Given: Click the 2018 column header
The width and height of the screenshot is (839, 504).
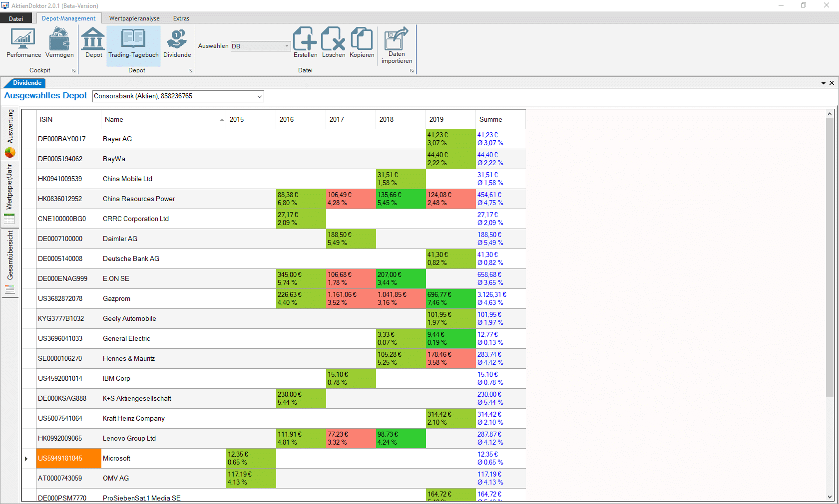Looking at the screenshot, I should pyautogui.click(x=401, y=119).
